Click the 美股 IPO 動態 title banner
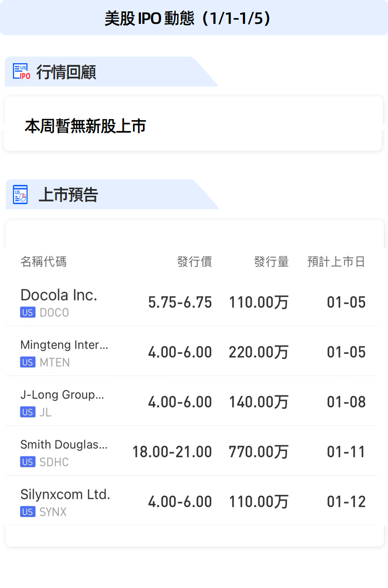The image size is (388, 588). tap(194, 18)
